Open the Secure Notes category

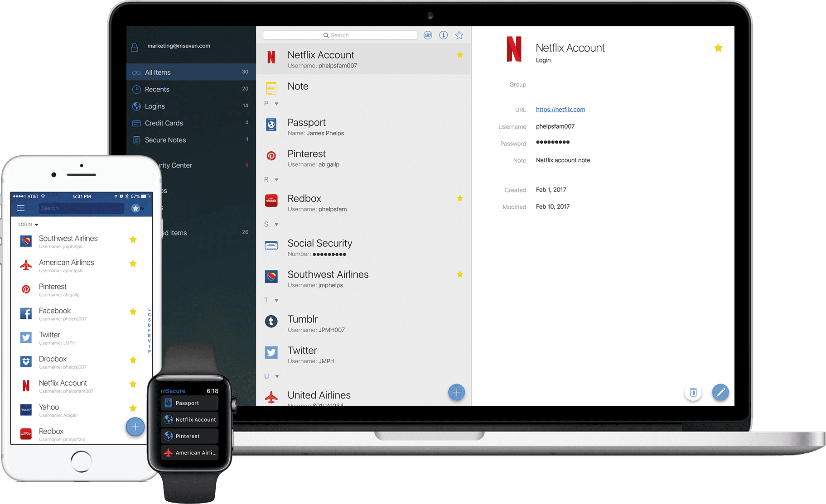coord(165,140)
